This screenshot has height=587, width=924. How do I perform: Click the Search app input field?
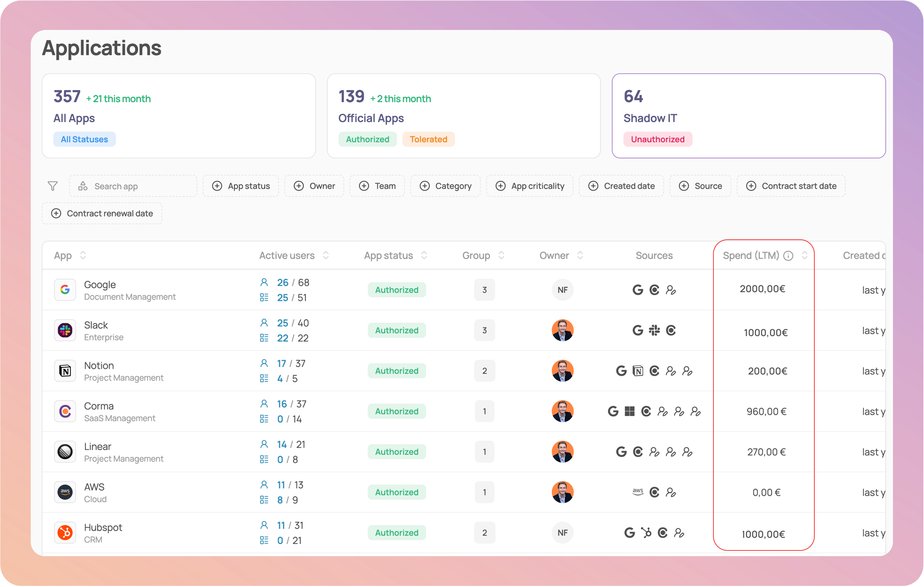click(x=133, y=186)
